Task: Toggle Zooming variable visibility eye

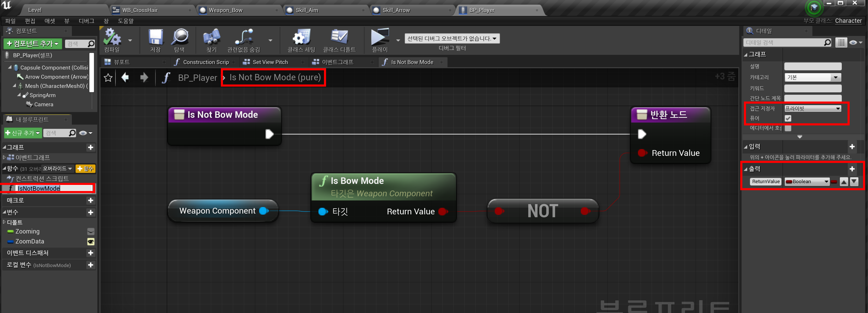Action: pyautogui.click(x=91, y=231)
